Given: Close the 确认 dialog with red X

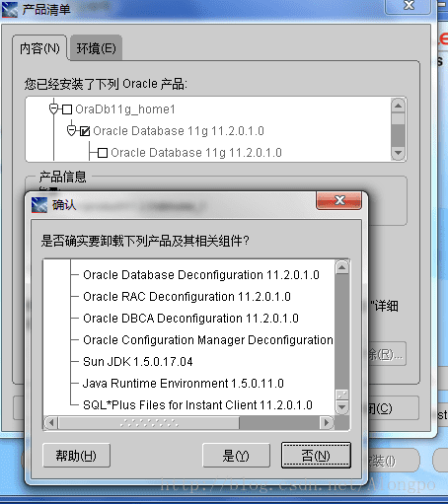Looking at the screenshot, I should [339, 200].
